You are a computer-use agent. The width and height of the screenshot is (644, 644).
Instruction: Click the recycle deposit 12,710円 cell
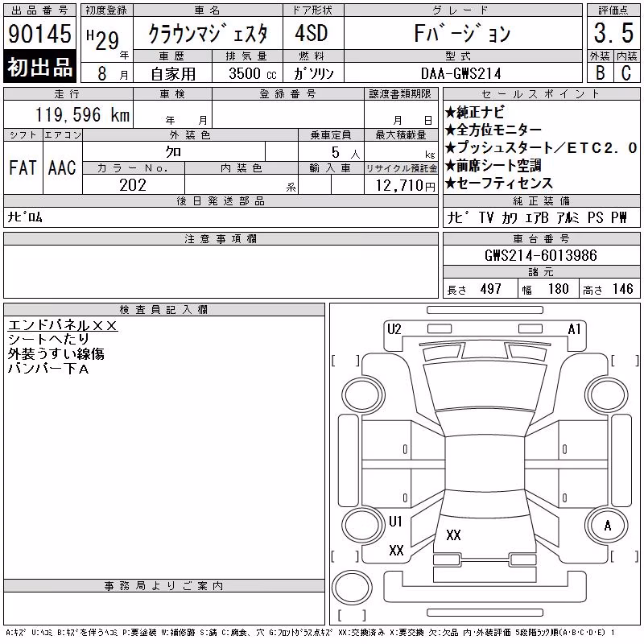click(401, 185)
